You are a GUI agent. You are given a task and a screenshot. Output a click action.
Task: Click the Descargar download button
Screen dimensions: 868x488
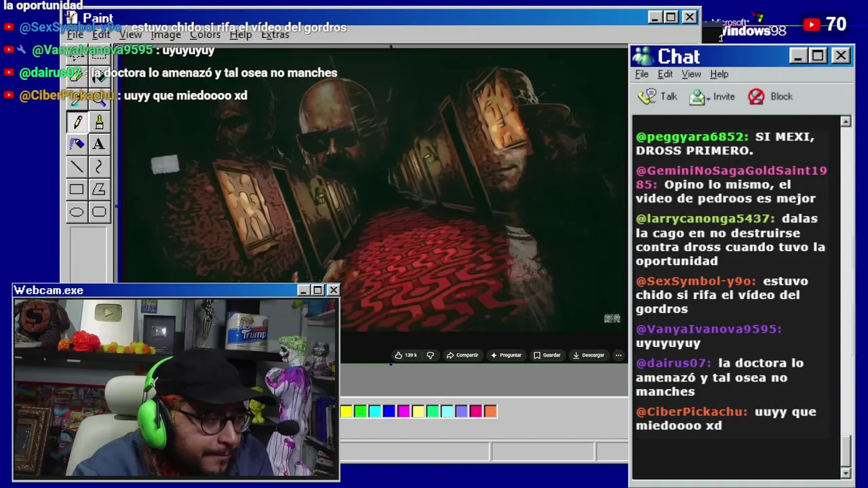(588, 355)
